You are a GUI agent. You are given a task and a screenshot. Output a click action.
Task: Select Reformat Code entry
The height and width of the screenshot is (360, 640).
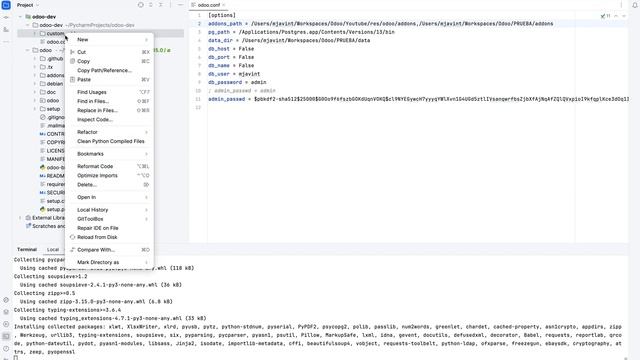pos(109,167)
